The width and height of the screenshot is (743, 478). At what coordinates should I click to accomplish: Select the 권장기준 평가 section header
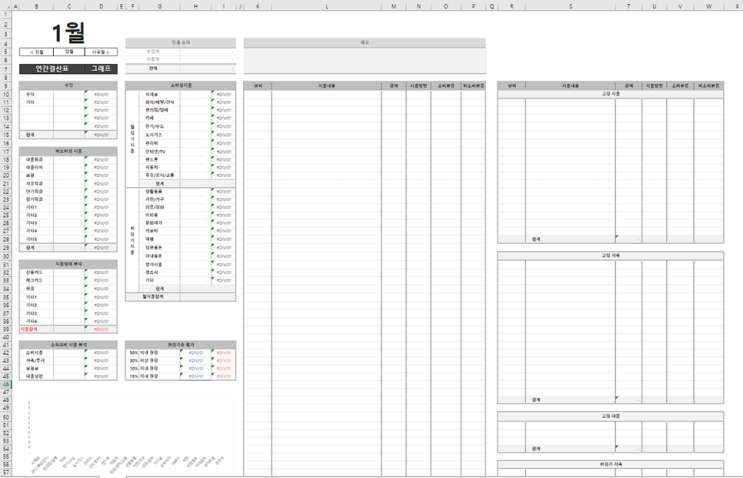pos(181,345)
